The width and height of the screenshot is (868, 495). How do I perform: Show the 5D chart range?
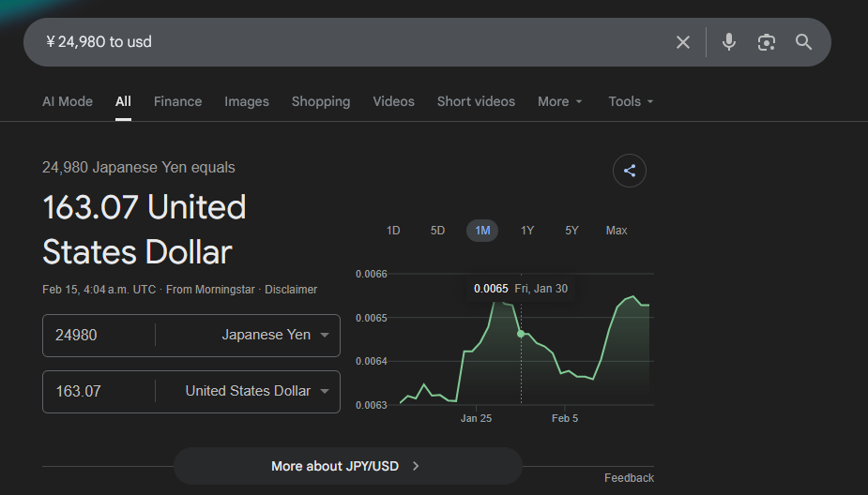pos(437,231)
